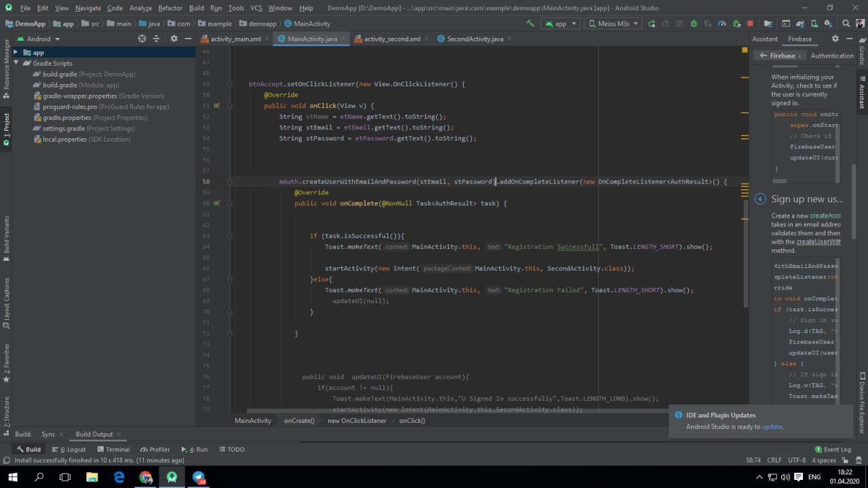Hide the Project panel with minus icon
This screenshot has width=868, height=488.
(x=189, y=39)
